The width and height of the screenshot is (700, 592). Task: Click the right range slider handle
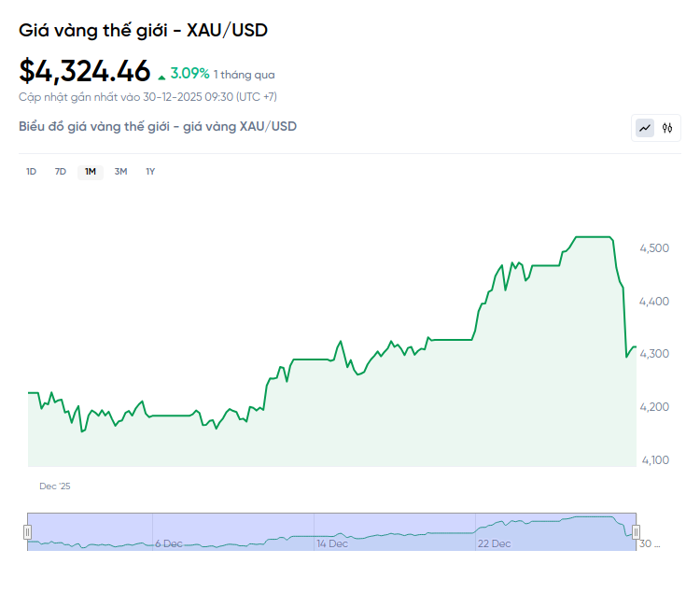[637, 532]
